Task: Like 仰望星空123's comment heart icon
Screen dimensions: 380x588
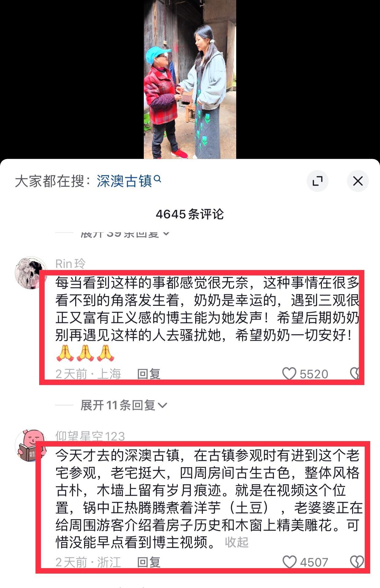Action: click(x=289, y=562)
